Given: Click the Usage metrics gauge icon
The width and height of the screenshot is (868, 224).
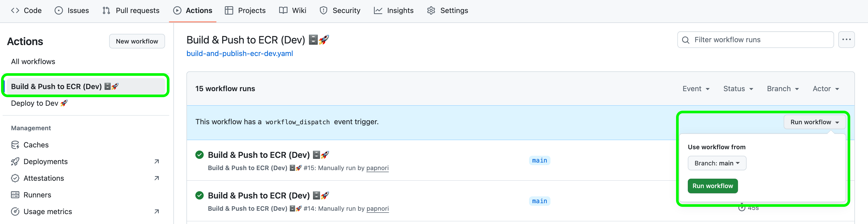Looking at the screenshot, I should (15, 211).
